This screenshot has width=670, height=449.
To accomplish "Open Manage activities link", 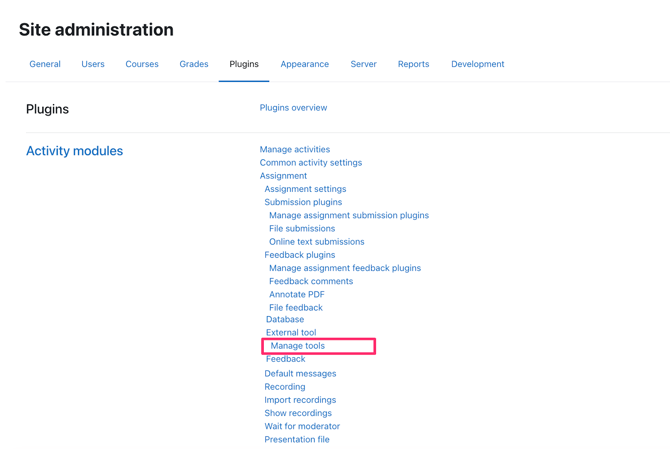I will 295,149.
